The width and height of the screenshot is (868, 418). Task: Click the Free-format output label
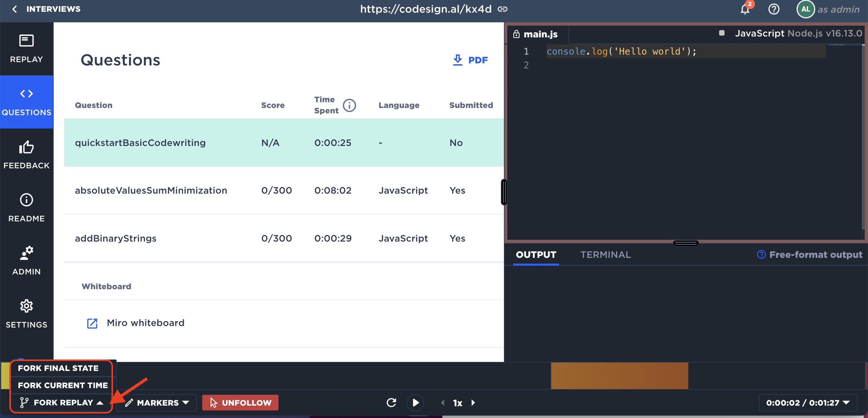[x=816, y=255]
